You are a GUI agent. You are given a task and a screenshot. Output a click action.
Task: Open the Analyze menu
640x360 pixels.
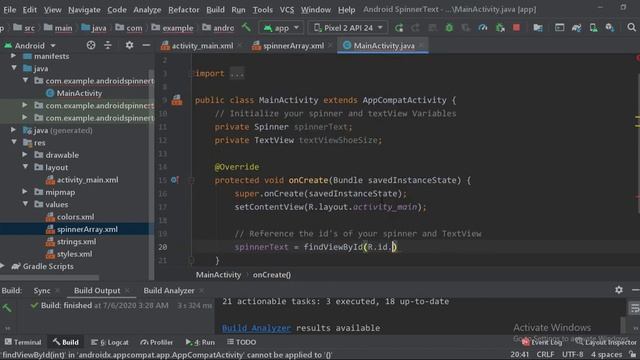coord(147,9)
